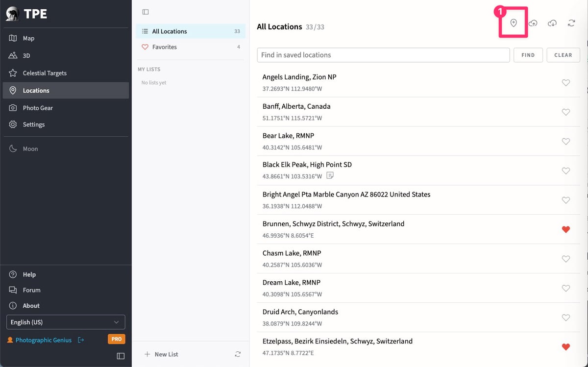
Task: Go to Celestial Targets
Action: tap(66, 73)
